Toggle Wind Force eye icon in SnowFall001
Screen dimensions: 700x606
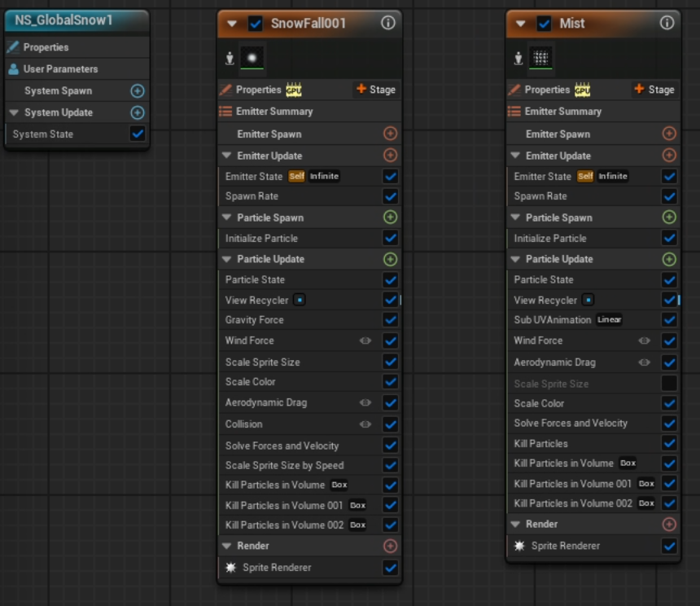(365, 340)
